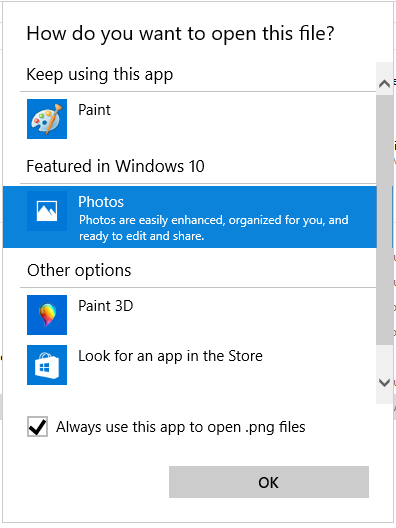Click the Store shopping bag icon
This screenshot has width=396, height=528.
pyautogui.click(x=47, y=365)
